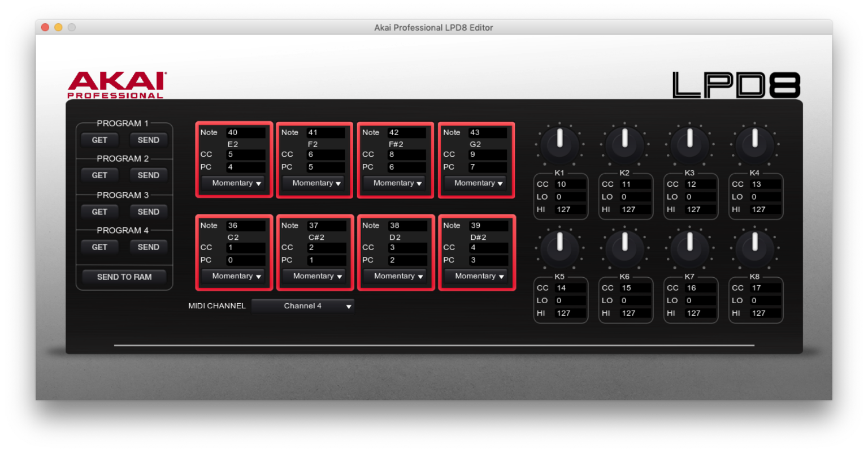Click GET for PROGRAM 3

(99, 212)
